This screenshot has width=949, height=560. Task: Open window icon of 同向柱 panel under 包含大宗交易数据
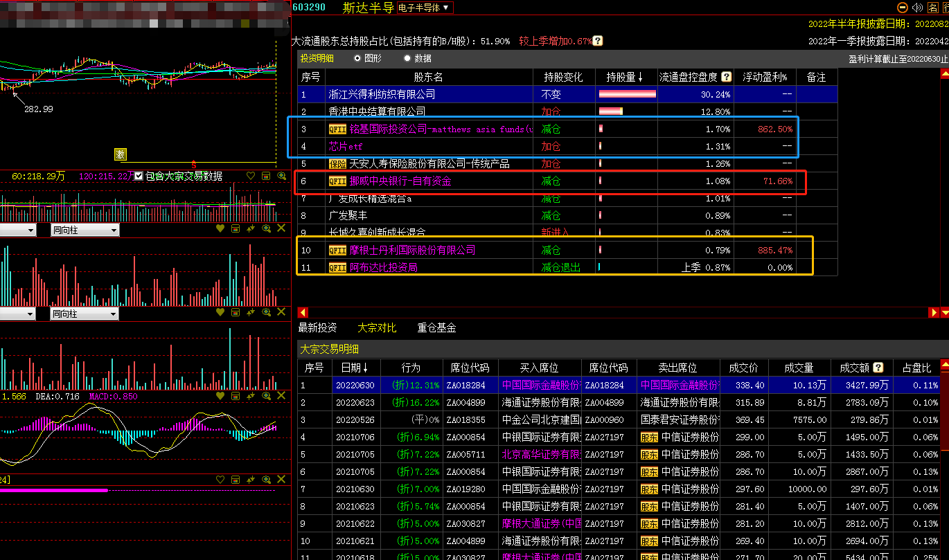pyautogui.click(x=236, y=228)
